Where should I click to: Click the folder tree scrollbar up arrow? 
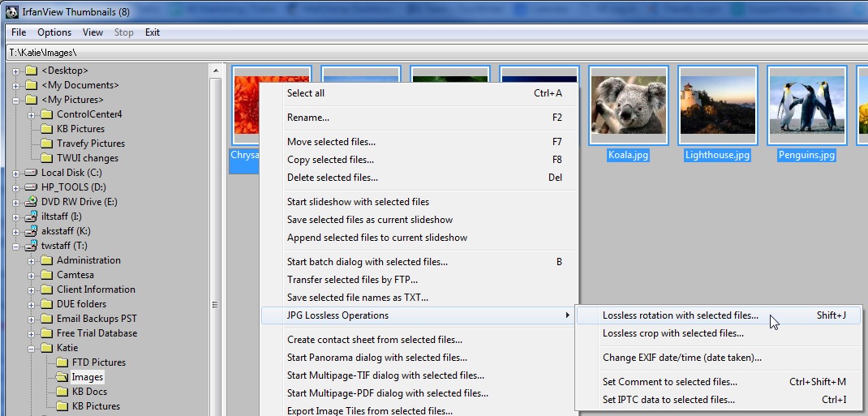pos(216,71)
